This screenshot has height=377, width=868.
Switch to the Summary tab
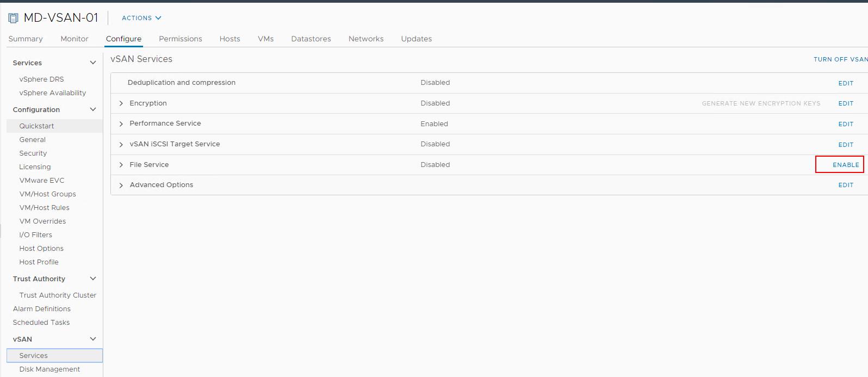click(x=26, y=39)
